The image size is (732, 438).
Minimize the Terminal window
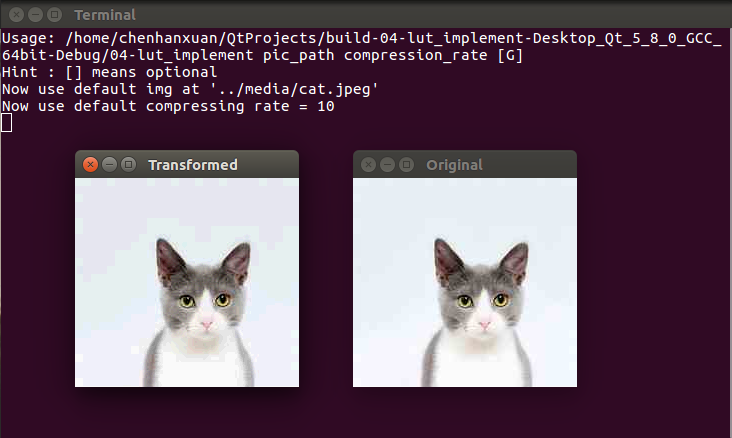35,15
